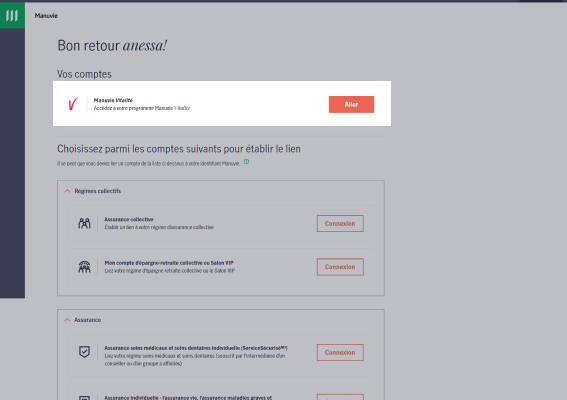Click the Assurance collective people icon
Screen dimensions: 567x400
point(84,224)
